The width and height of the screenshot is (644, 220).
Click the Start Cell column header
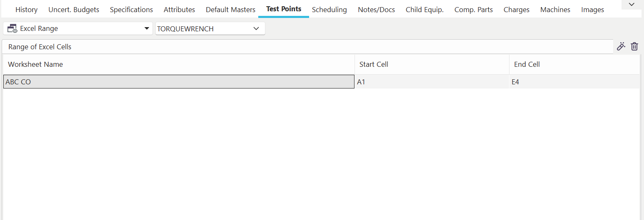(374, 64)
